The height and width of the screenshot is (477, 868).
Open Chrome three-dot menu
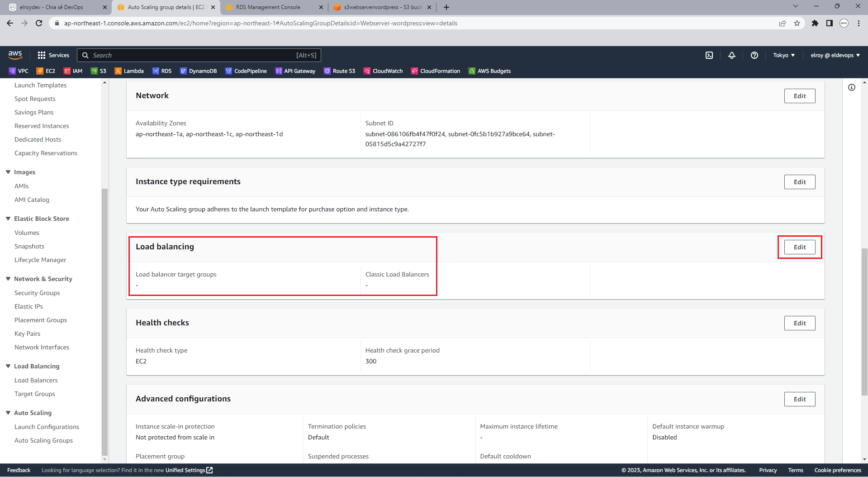coord(859,23)
